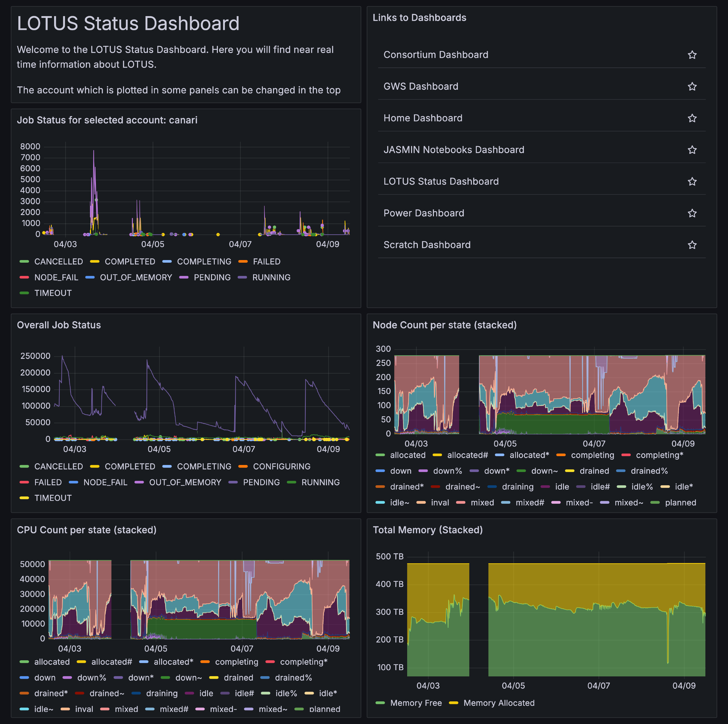Open the JASMIN Notebooks Dashboard link
728x724 pixels.
point(454,150)
